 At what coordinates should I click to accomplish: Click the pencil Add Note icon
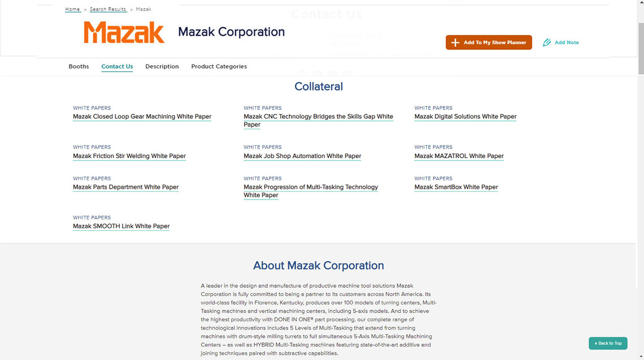546,42
